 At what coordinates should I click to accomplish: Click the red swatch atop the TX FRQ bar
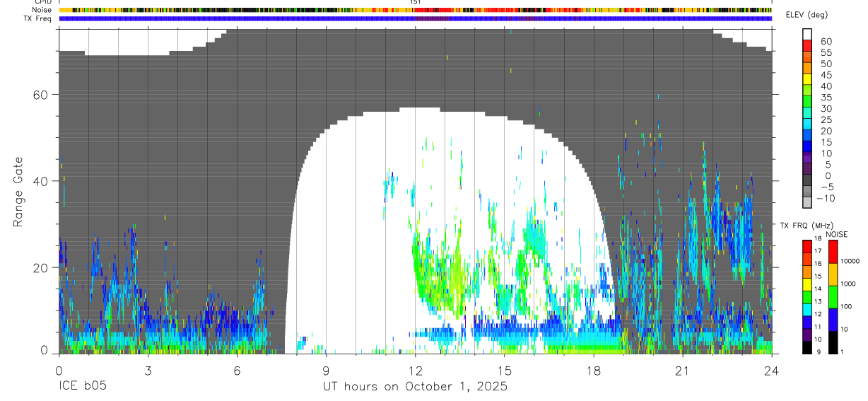click(x=807, y=246)
